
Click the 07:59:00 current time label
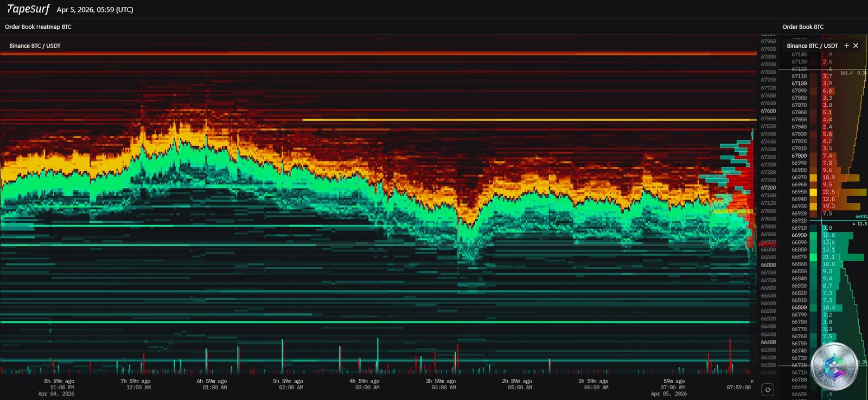pos(738,388)
